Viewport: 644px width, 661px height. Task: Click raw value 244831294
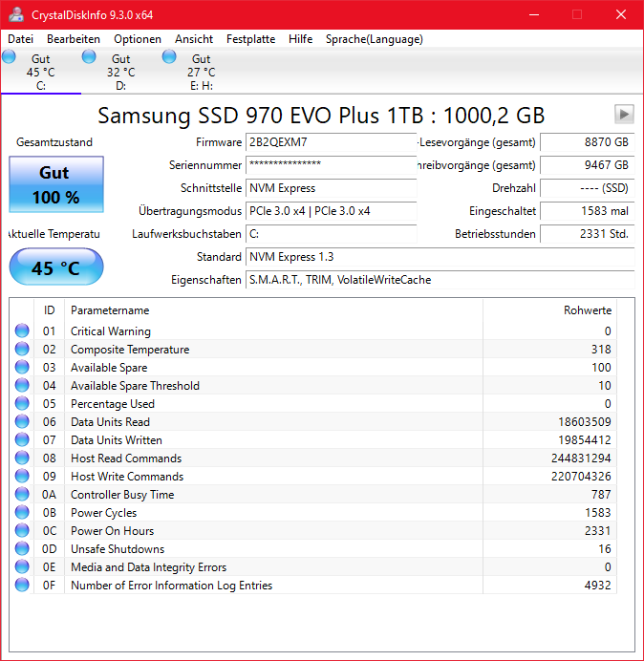coord(581,458)
